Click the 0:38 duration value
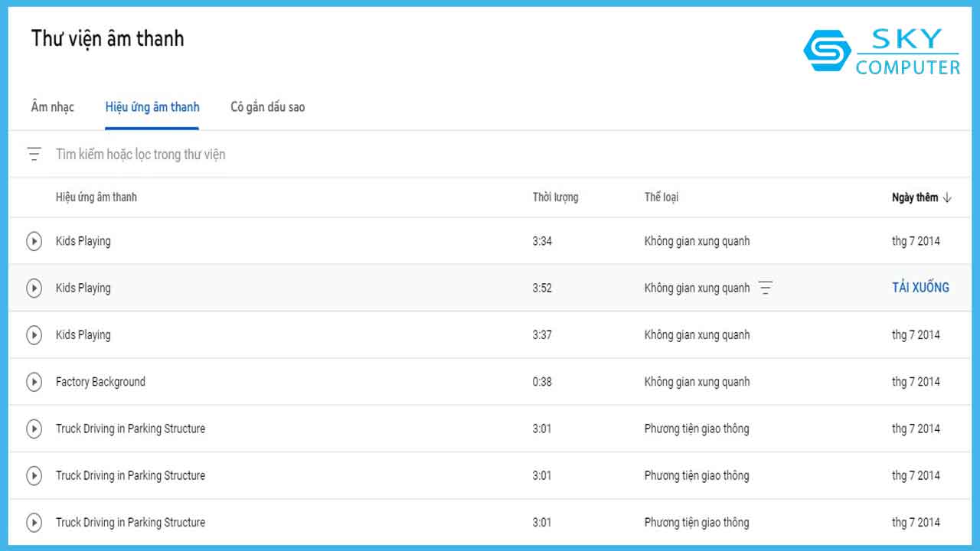Screen dimensions: 980x551 click(x=542, y=381)
